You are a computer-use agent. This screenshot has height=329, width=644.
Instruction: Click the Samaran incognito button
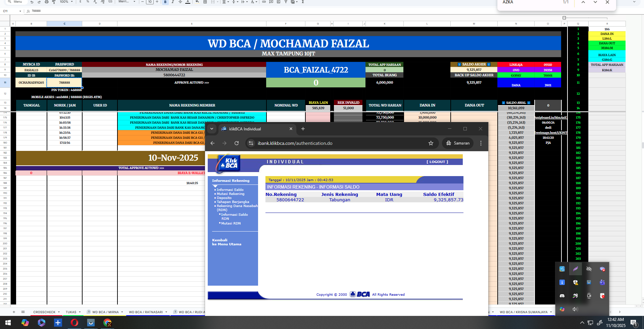[458, 143]
